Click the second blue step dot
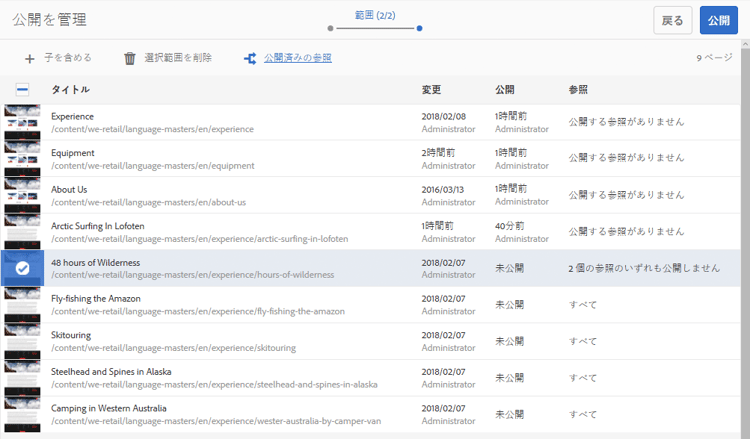750x439 pixels. [419, 28]
